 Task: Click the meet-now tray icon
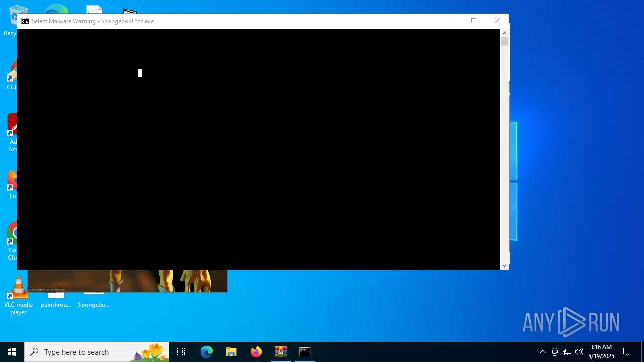(555, 352)
